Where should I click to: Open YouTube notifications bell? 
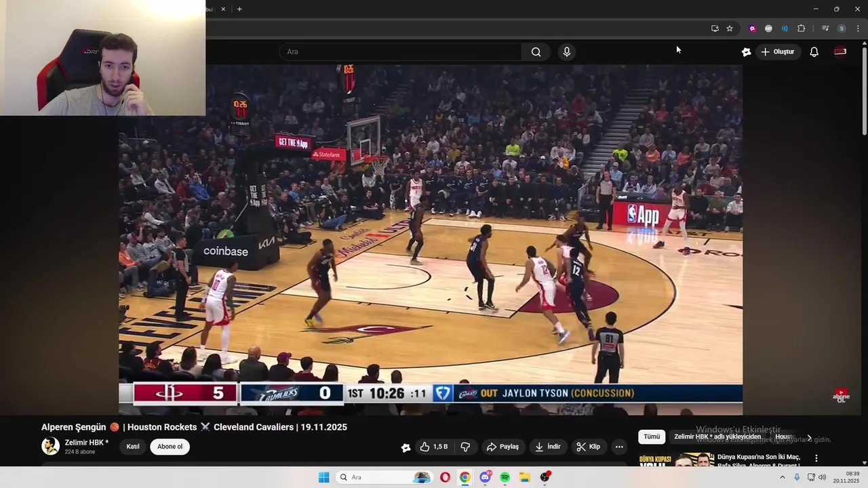pos(814,52)
